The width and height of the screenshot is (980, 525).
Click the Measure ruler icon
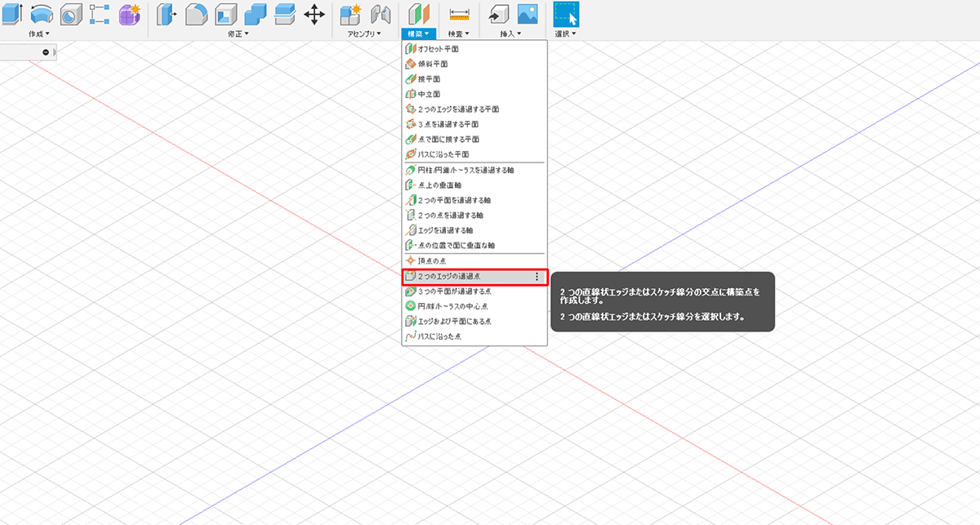(460, 14)
